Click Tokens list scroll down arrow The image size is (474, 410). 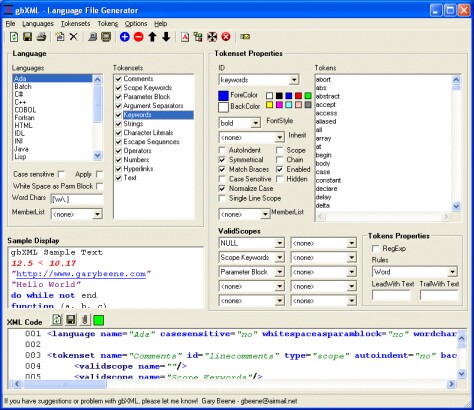click(456, 207)
